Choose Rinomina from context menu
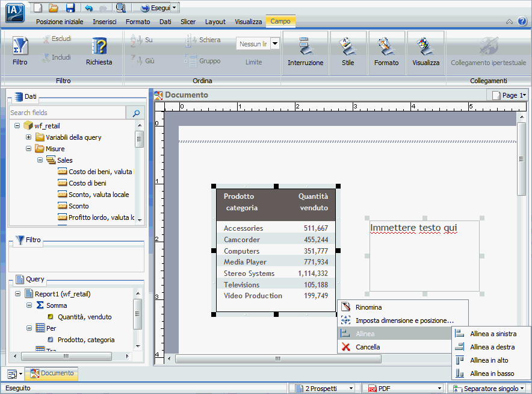This screenshot has height=394, width=532. 368,307
